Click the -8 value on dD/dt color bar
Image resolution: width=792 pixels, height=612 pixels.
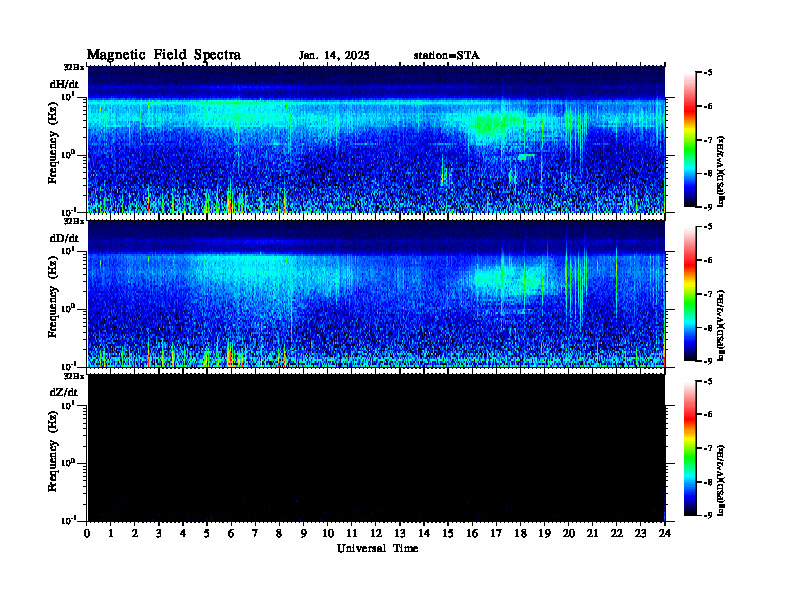[x=708, y=328]
